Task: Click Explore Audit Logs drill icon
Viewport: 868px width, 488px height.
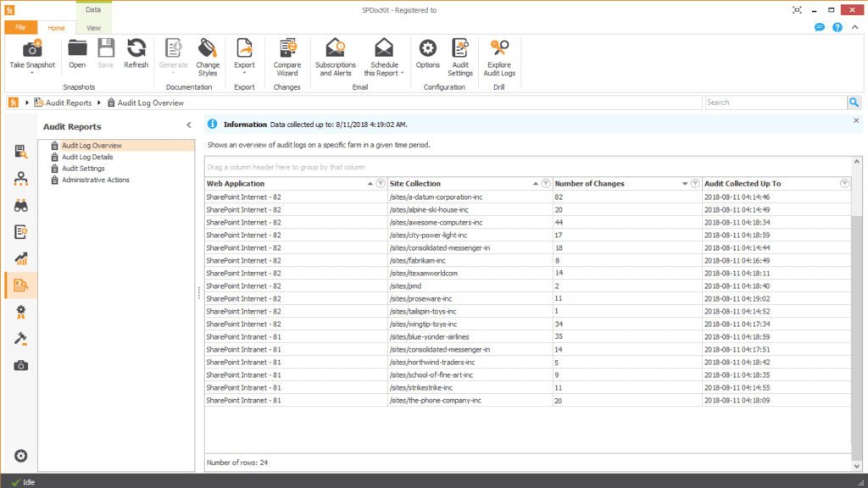Action: click(499, 48)
